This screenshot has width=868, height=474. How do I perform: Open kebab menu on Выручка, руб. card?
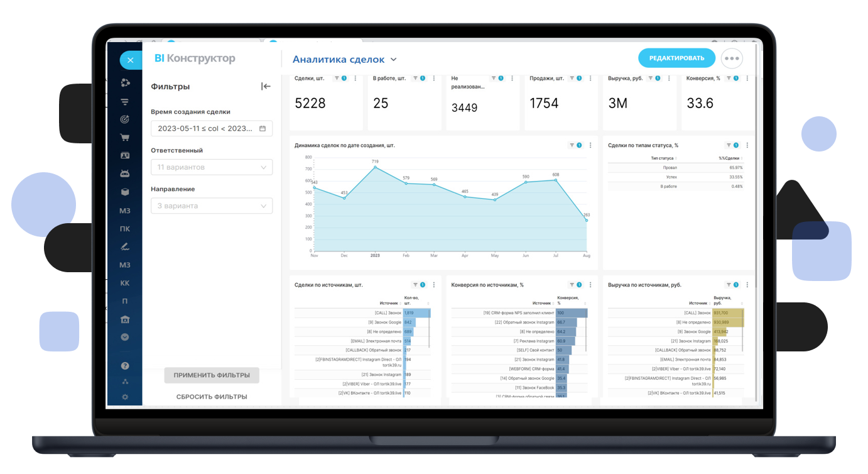[669, 79]
